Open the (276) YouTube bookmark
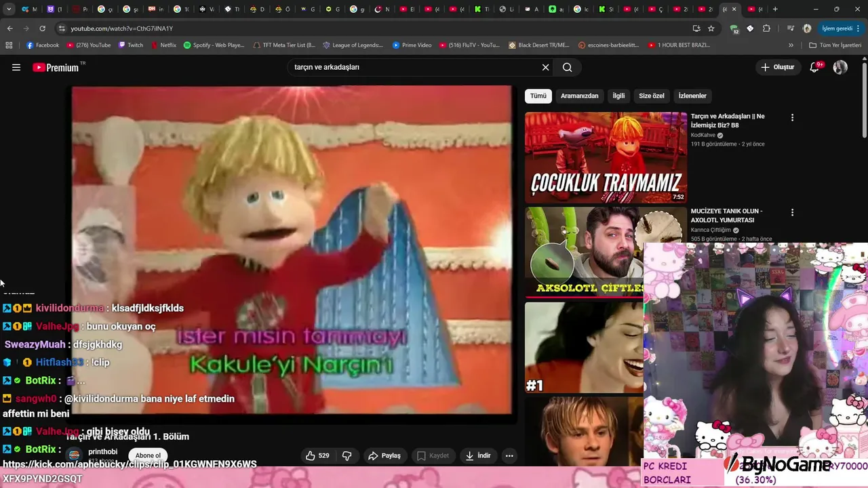868x488 pixels. coord(88,45)
